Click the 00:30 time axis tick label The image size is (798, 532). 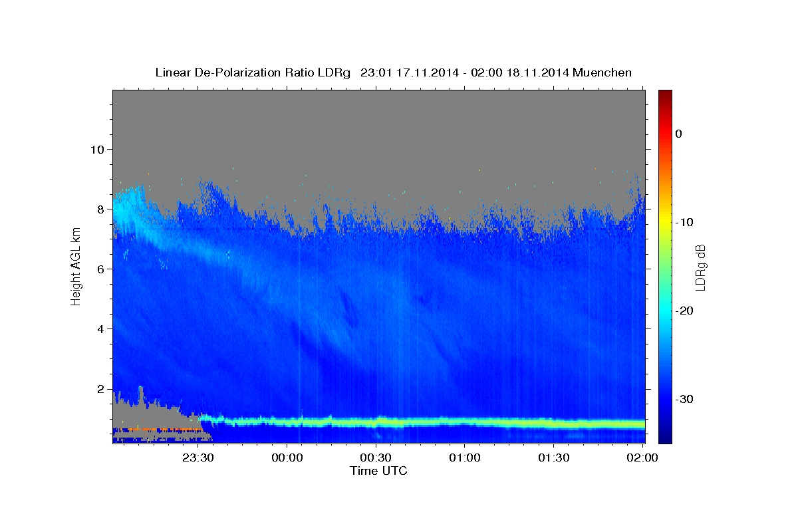click(376, 458)
